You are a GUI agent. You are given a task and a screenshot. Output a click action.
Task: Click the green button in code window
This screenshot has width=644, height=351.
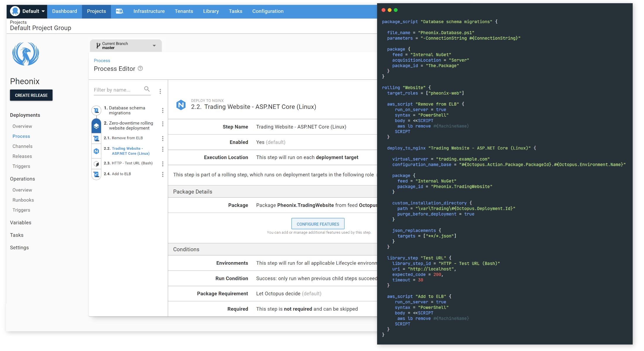pos(396,10)
